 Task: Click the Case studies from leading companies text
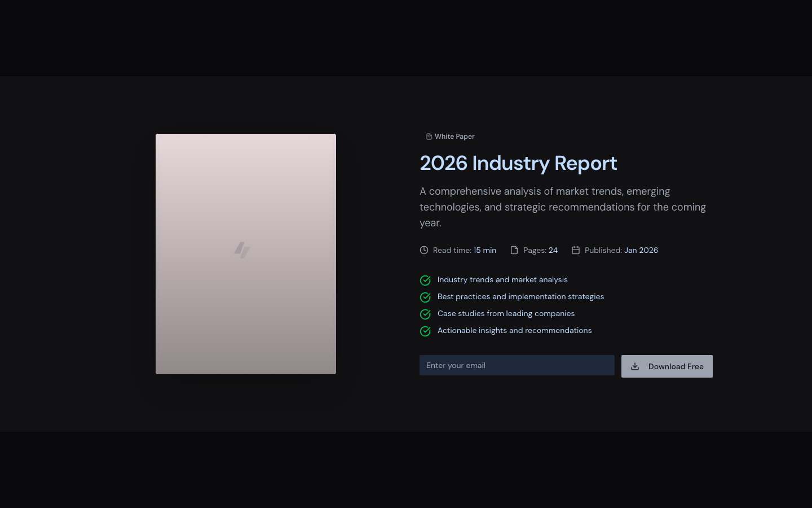point(506,313)
